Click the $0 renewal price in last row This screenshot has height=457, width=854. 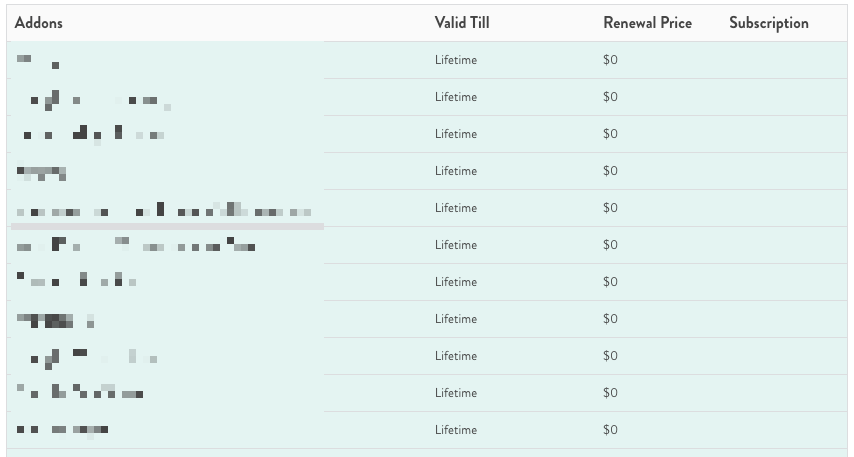coord(610,430)
